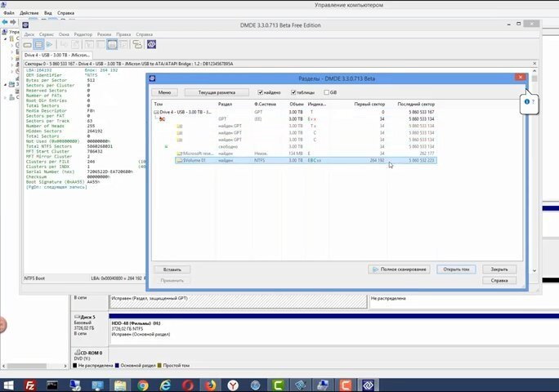Select the $Volume 01 row

pos(306,160)
